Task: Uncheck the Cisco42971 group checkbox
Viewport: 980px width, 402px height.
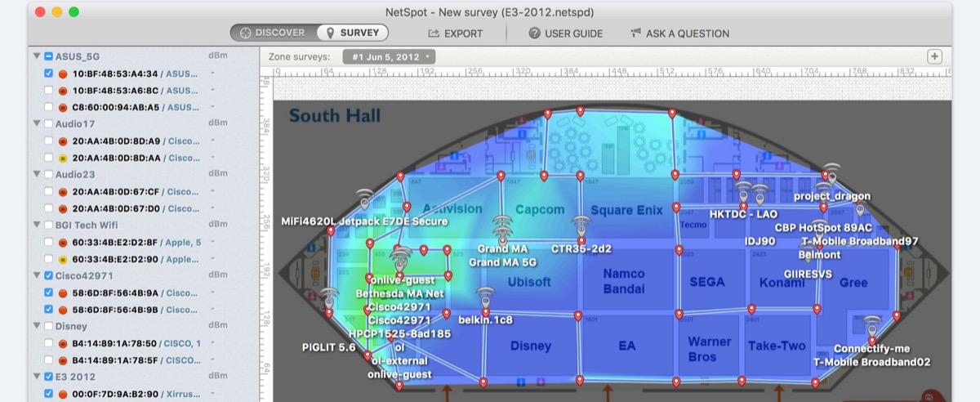Action: click(x=49, y=275)
